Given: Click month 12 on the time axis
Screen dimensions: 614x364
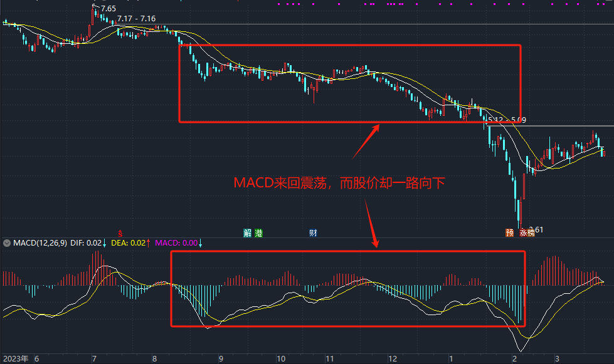Looking at the screenshot, I should click(392, 359).
